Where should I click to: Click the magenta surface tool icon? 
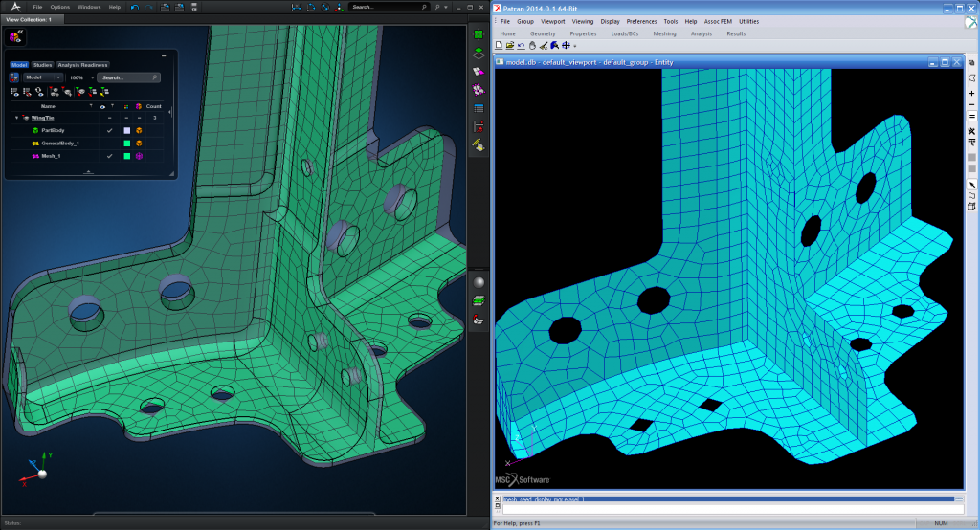click(x=479, y=72)
